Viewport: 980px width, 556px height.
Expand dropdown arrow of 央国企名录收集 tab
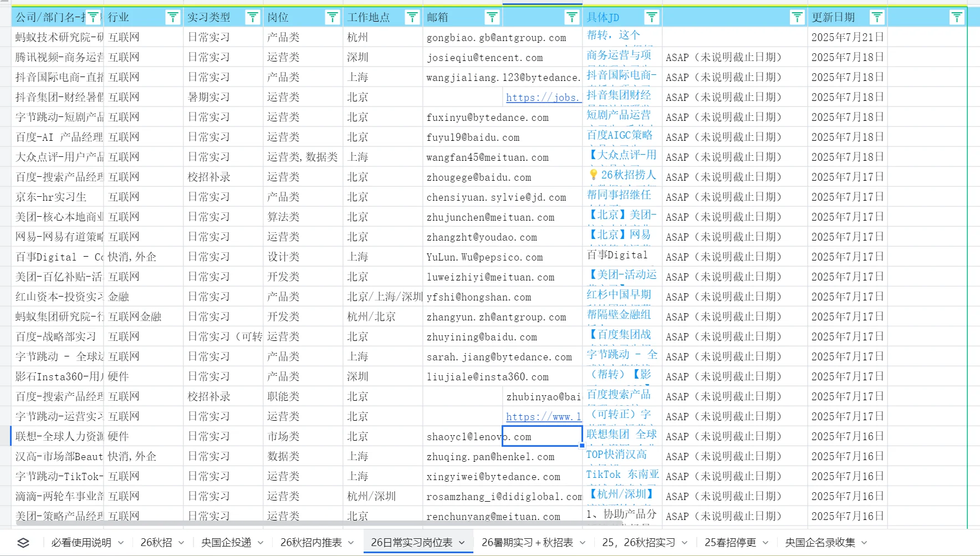coord(864,543)
